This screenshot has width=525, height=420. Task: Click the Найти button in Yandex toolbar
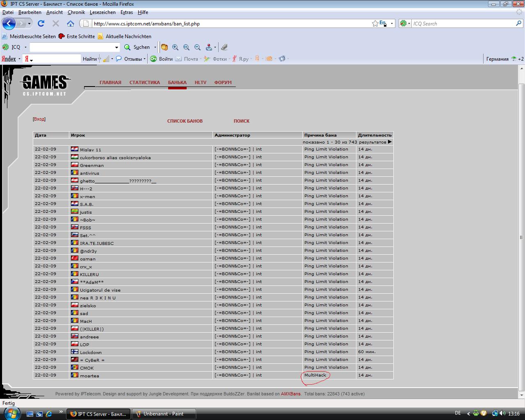(90, 59)
